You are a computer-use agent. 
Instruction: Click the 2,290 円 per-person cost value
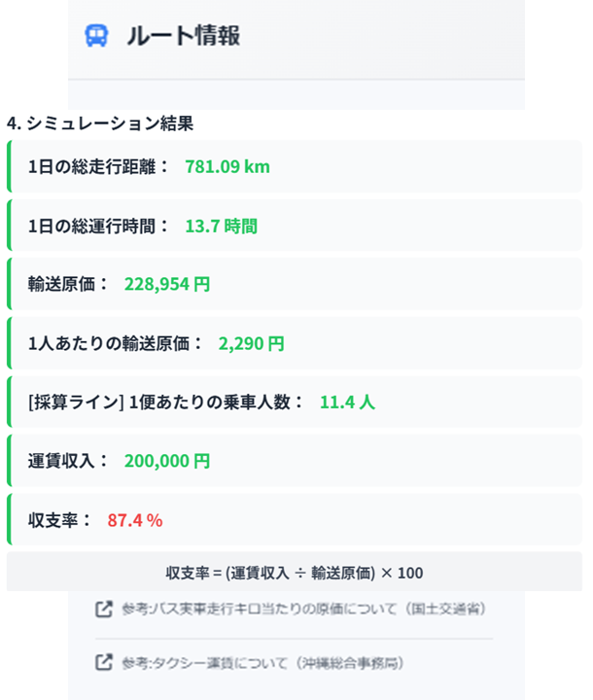click(x=251, y=343)
